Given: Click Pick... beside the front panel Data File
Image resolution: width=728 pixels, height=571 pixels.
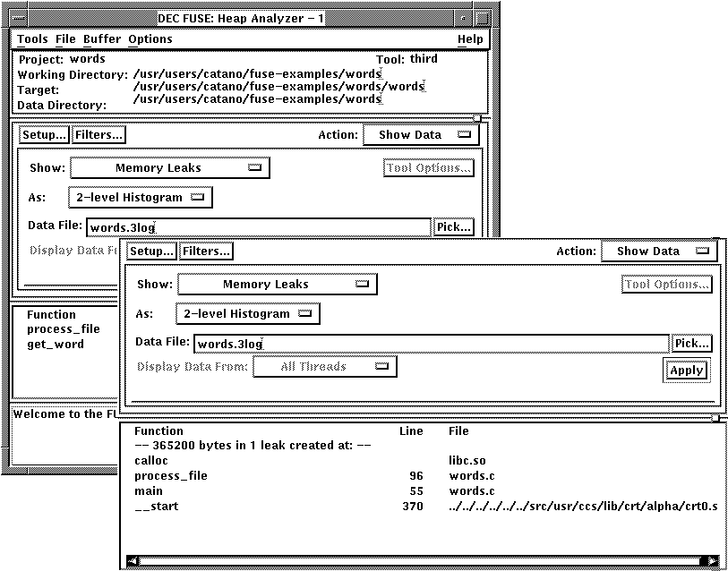Looking at the screenshot, I should pyautogui.click(x=691, y=344).
